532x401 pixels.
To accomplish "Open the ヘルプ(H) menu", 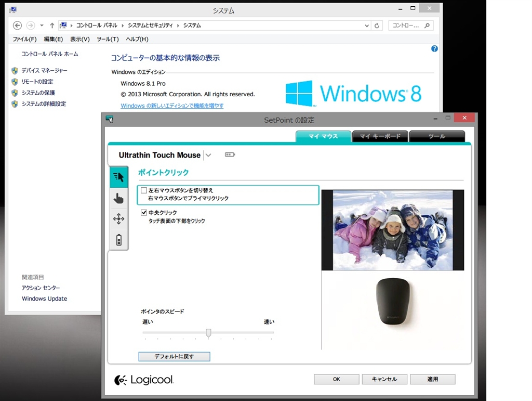I will coord(137,39).
